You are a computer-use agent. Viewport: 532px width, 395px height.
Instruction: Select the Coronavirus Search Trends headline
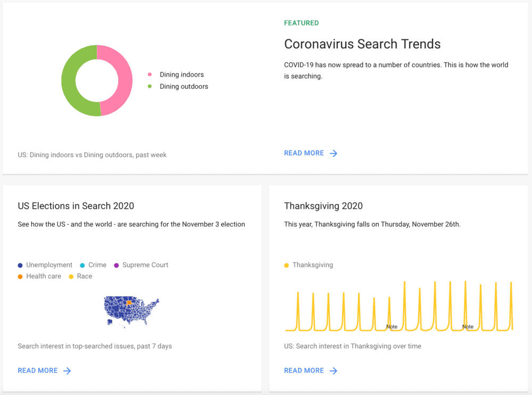click(x=362, y=44)
